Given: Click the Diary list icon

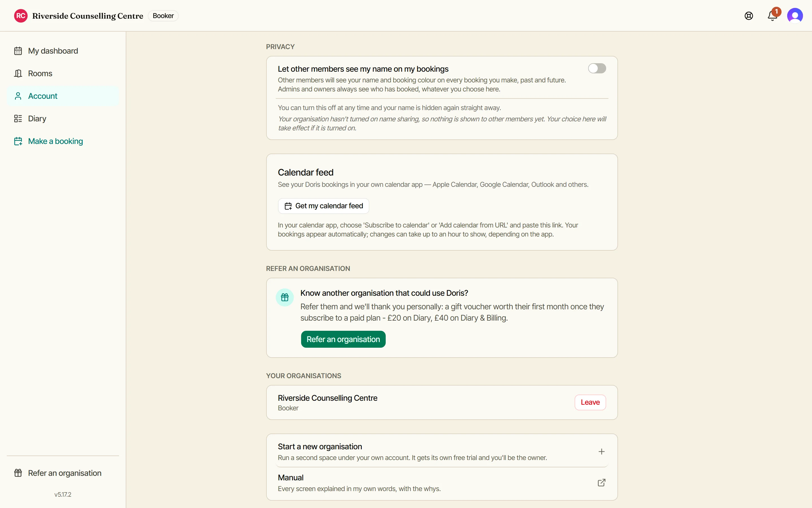Looking at the screenshot, I should (x=18, y=119).
